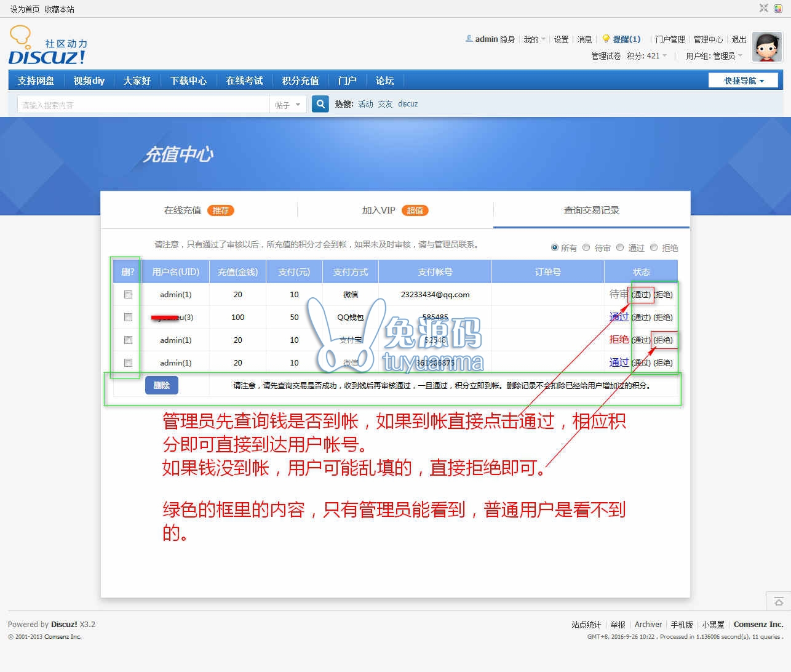
Task: Open the 视频diy nav item
Action: click(x=89, y=81)
